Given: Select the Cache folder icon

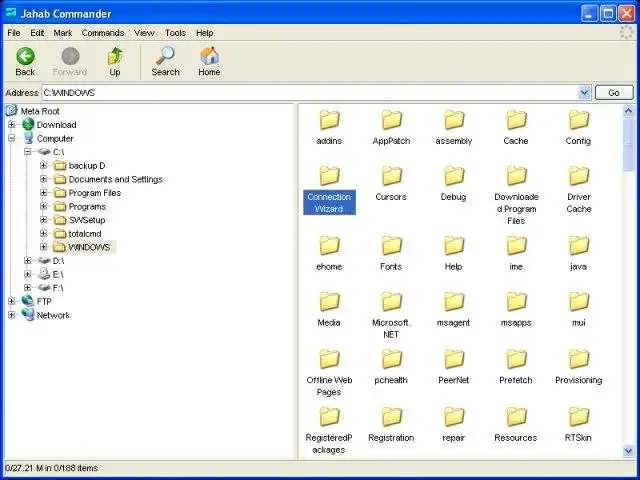Looking at the screenshot, I should 516,120.
